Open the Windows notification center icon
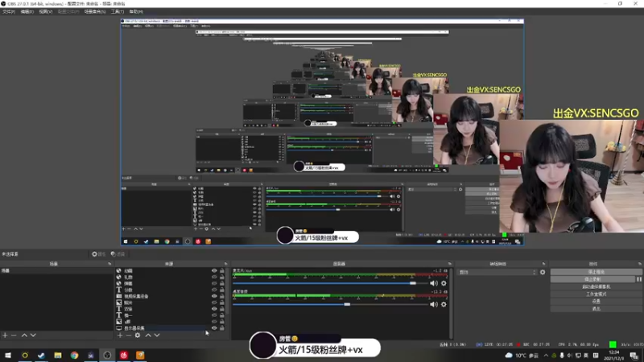Image resolution: width=644 pixels, height=362 pixels. click(634, 356)
